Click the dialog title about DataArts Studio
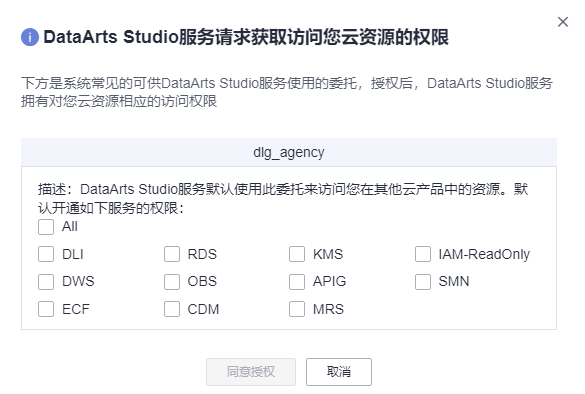This screenshot has height=394, width=585. click(x=246, y=37)
